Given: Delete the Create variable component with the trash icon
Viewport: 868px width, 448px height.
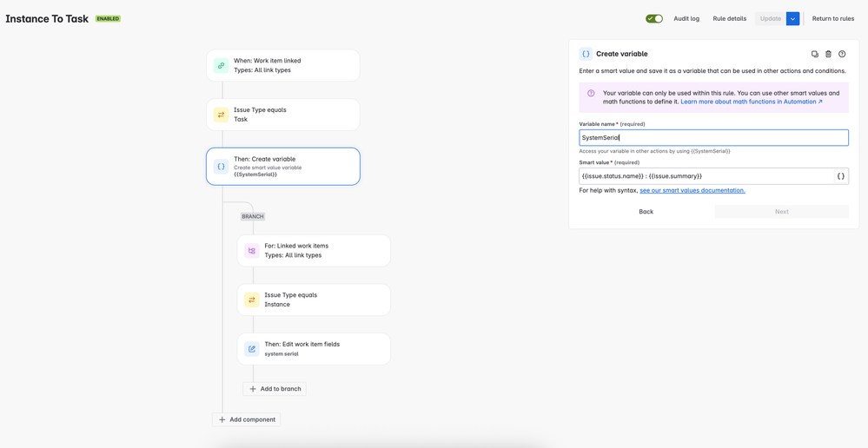Looking at the screenshot, I should tap(828, 54).
